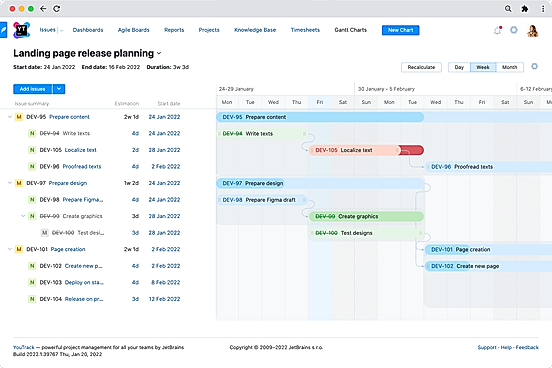
Task: Select green DEV-99 Create graphics bar
Action: 366,216
